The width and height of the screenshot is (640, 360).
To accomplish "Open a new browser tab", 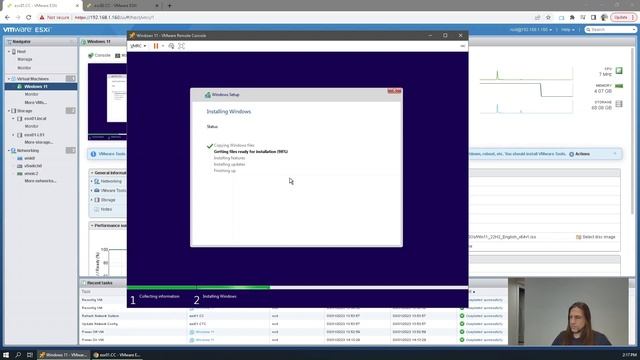I will click(169, 6).
